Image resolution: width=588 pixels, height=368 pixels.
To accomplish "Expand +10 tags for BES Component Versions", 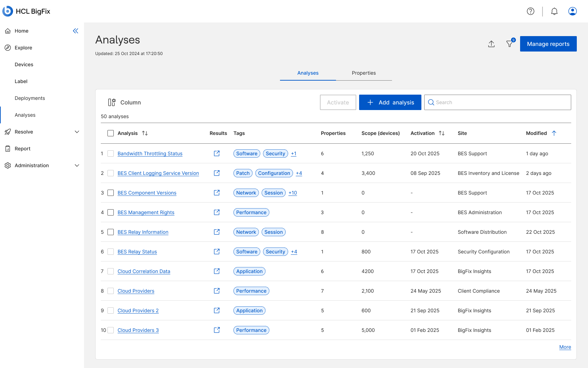I will (x=293, y=193).
